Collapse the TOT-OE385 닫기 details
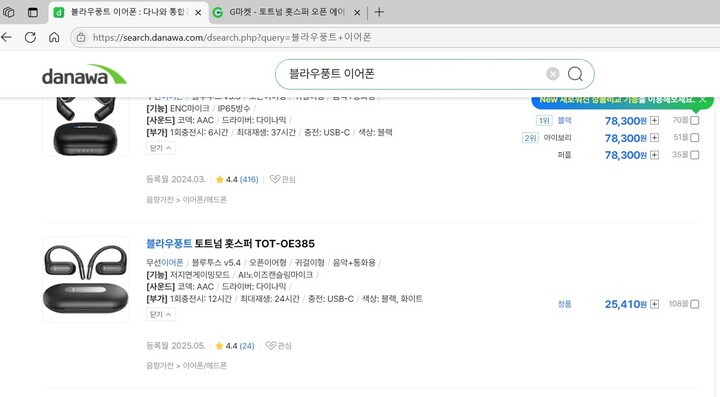 click(x=161, y=314)
